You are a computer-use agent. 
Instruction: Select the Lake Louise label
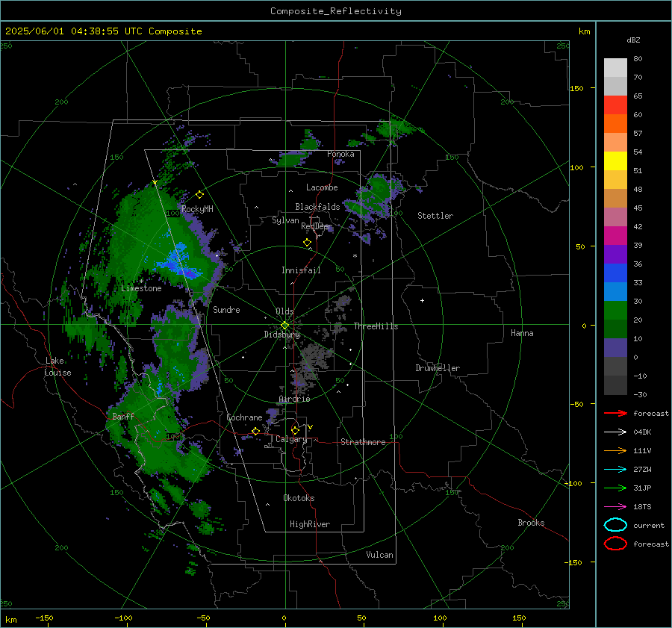tap(58, 367)
